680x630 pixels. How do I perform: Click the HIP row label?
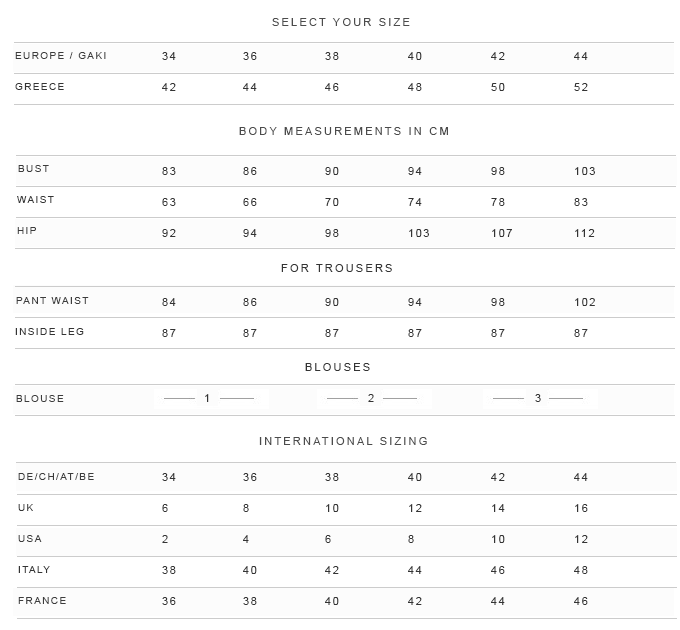click(x=27, y=231)
